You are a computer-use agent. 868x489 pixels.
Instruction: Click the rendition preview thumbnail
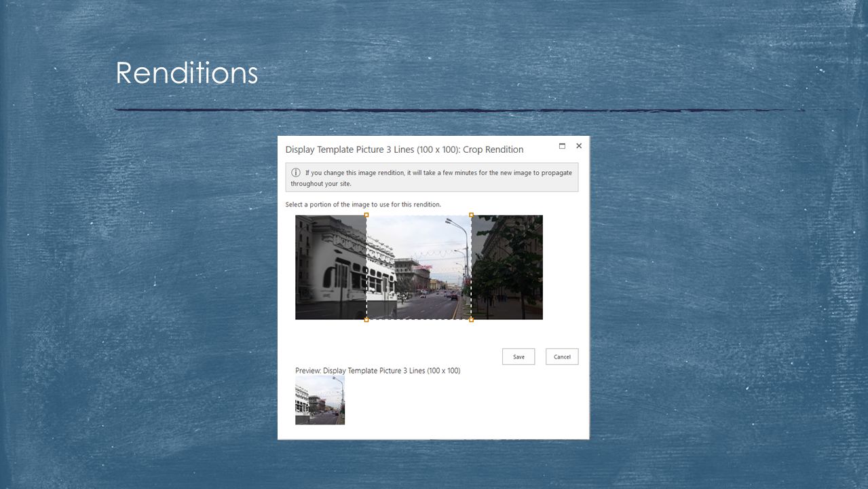(320, 400)
